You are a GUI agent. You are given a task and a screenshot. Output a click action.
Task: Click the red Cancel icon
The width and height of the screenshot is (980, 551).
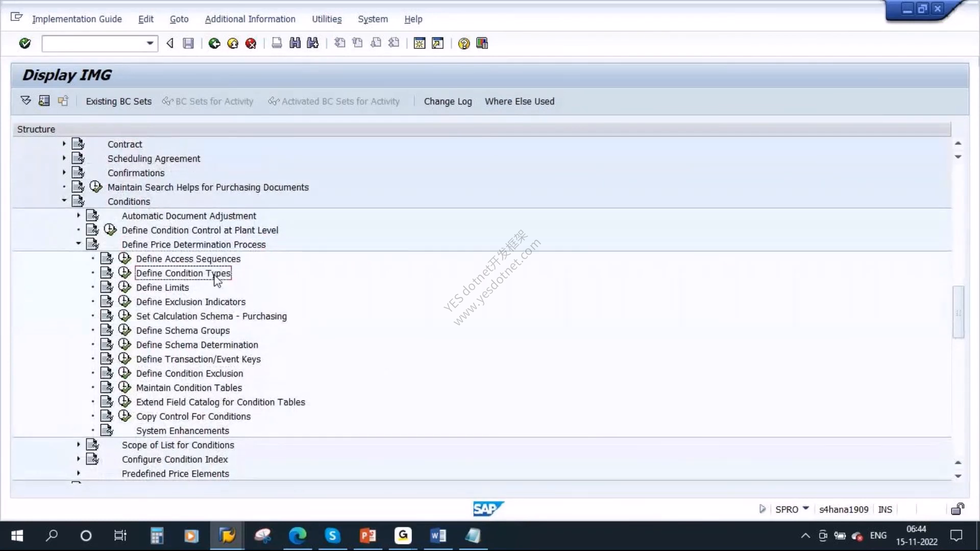coord(251,43)
